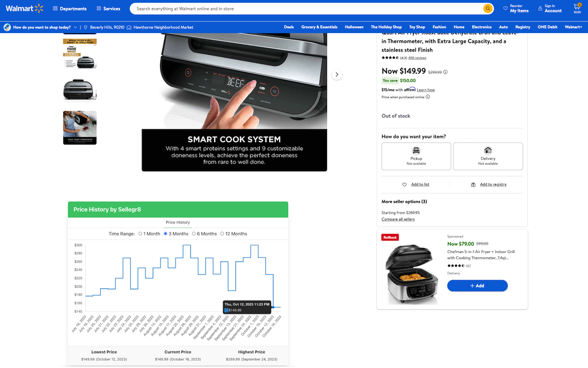Click the yellow search magnifier button
The image size is (588, 368).
[x=487, y=9]
